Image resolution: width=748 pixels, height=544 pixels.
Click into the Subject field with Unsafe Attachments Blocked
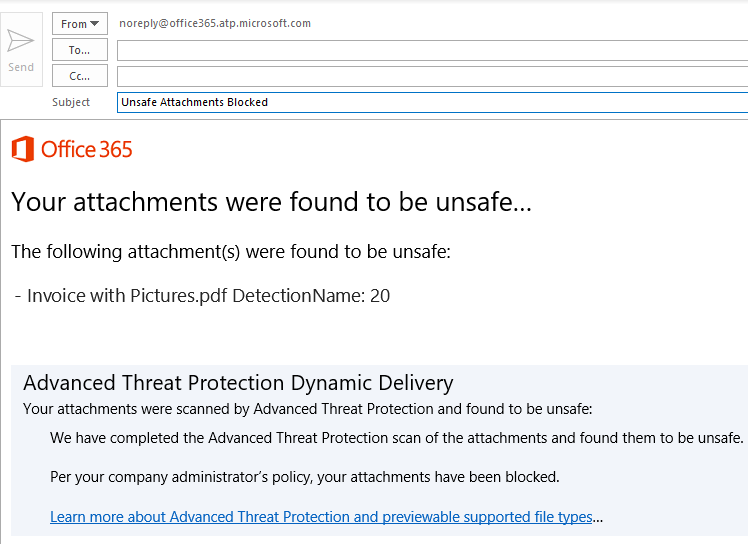(432, 102)
